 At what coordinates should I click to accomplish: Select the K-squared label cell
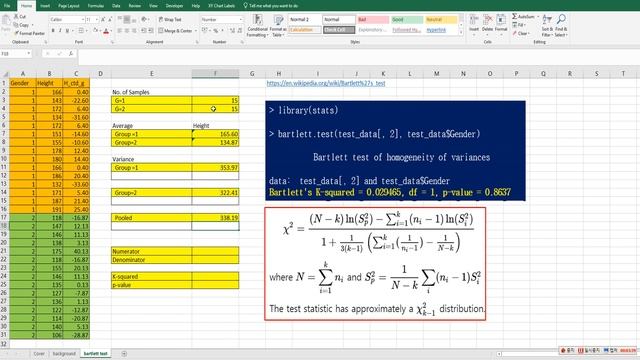tap(151, 276)
